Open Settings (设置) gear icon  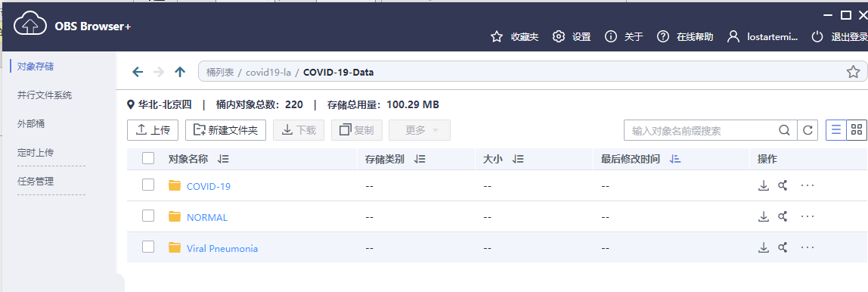coord(559,36)
